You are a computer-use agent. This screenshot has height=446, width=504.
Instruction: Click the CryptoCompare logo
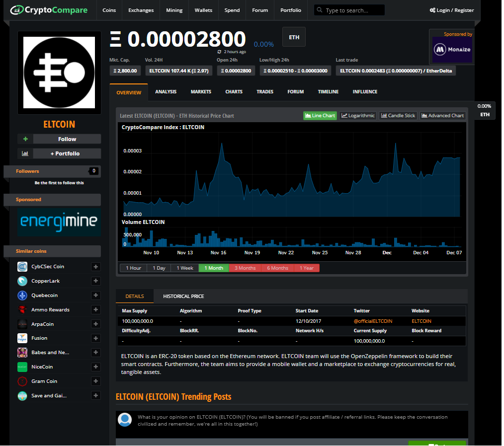(x=49, y=10)
